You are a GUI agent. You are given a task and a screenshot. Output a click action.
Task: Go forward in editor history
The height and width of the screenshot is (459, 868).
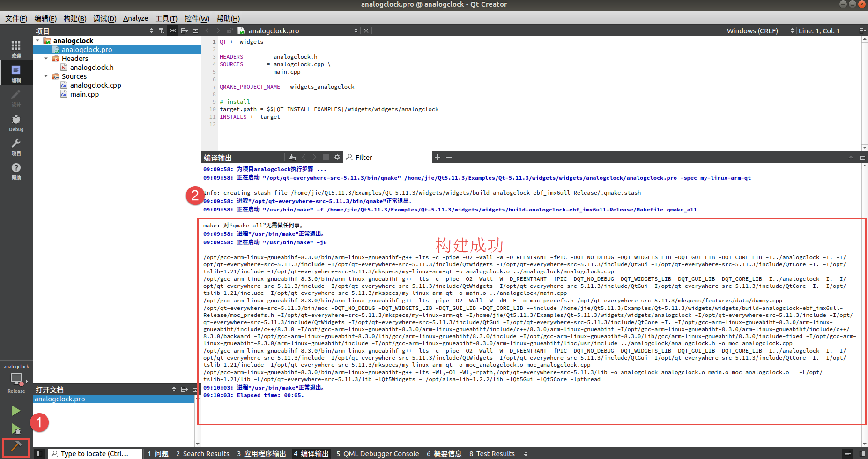point(218,30)
